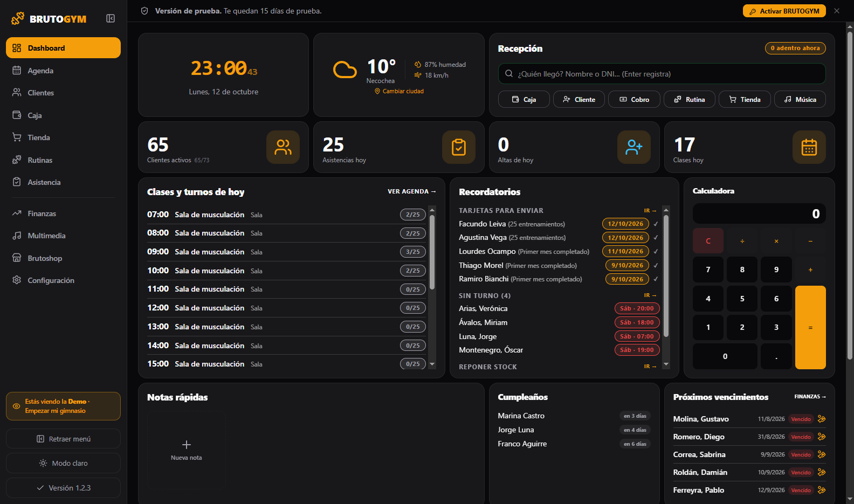Click the Sáb · 20:00 badge for Arias, Verónica
The image size is (854, 504).
point(637,308)
